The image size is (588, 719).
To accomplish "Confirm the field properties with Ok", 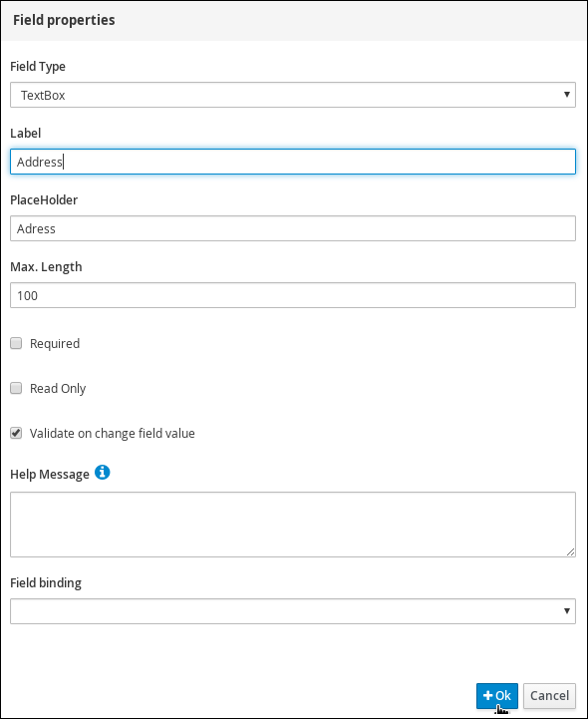I will click(x=496, y=696).
